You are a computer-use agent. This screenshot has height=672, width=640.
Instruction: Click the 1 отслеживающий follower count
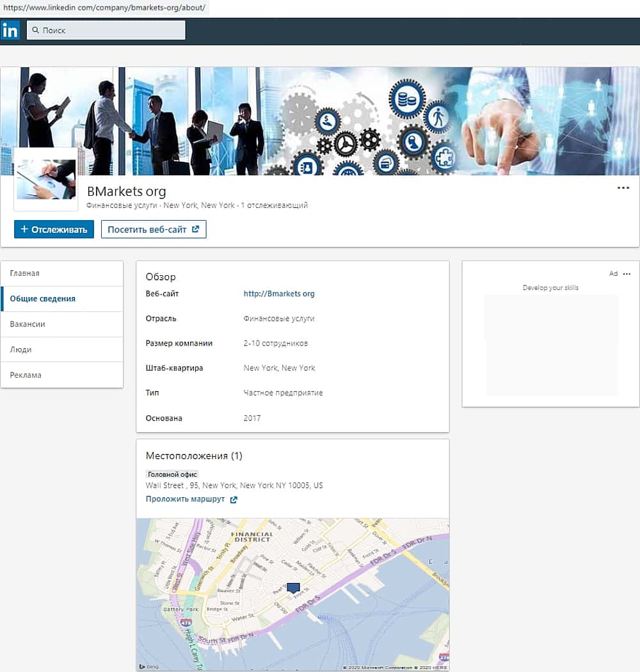tap(275, 205)
